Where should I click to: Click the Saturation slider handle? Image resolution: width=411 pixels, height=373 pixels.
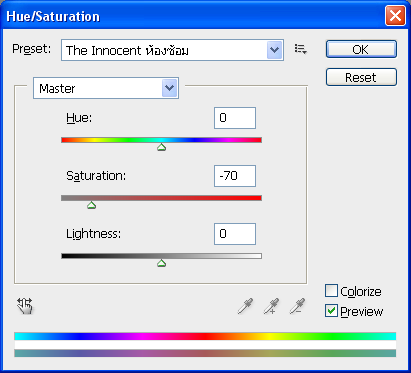92,205
